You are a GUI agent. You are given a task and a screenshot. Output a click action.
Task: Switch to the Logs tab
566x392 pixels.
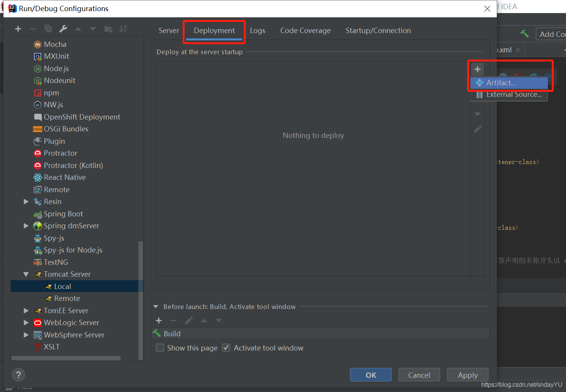tap(258, 30)
